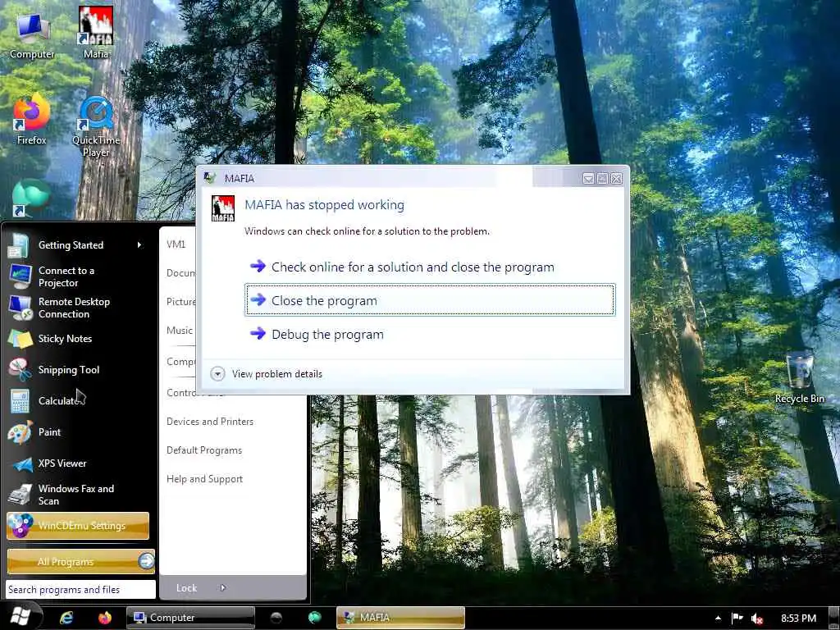Choose Check online for a solution option

point(430,267)
